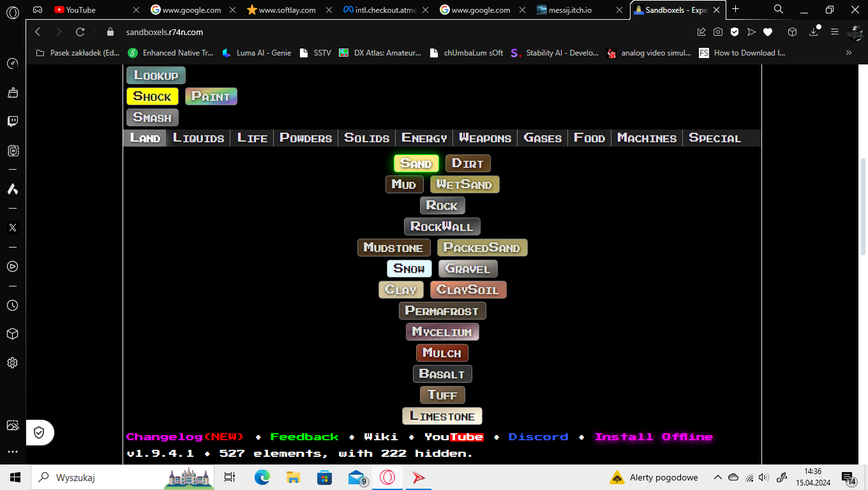This screenshot has height=490, width=868.
Task: Expand hidden bookmarks with the chevron
Action: pyautogui.click(x=848, y=53)
